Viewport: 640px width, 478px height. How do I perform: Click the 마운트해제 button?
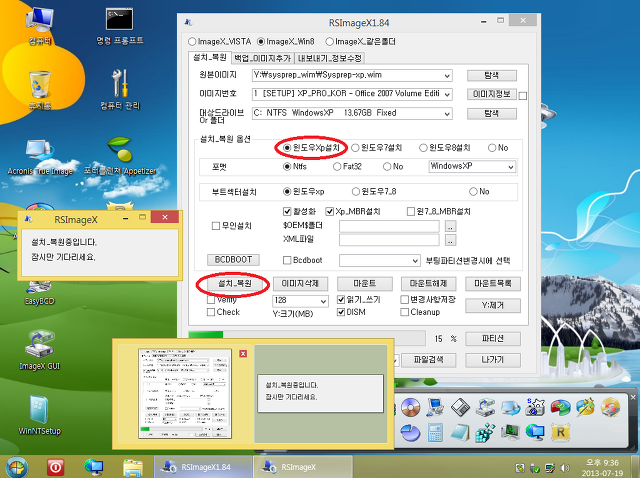click(x=429, y=283)
